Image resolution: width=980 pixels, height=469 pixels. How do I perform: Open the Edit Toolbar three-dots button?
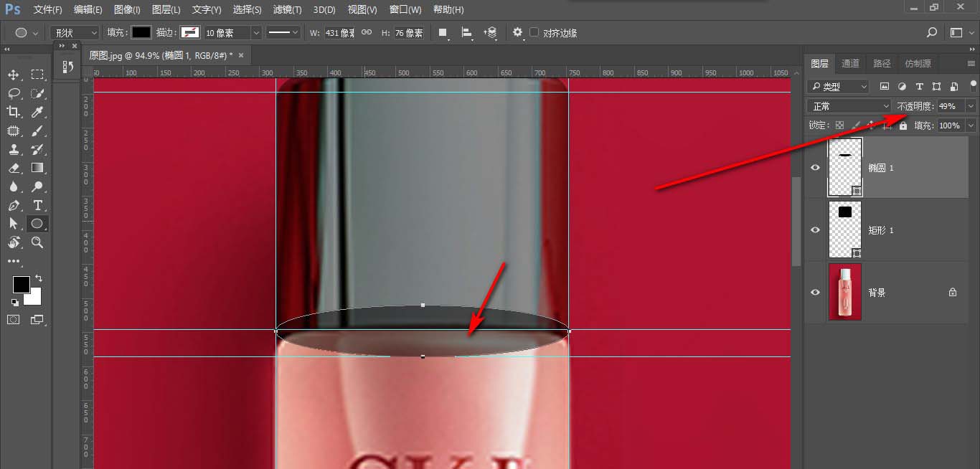[x=14, y=262]
